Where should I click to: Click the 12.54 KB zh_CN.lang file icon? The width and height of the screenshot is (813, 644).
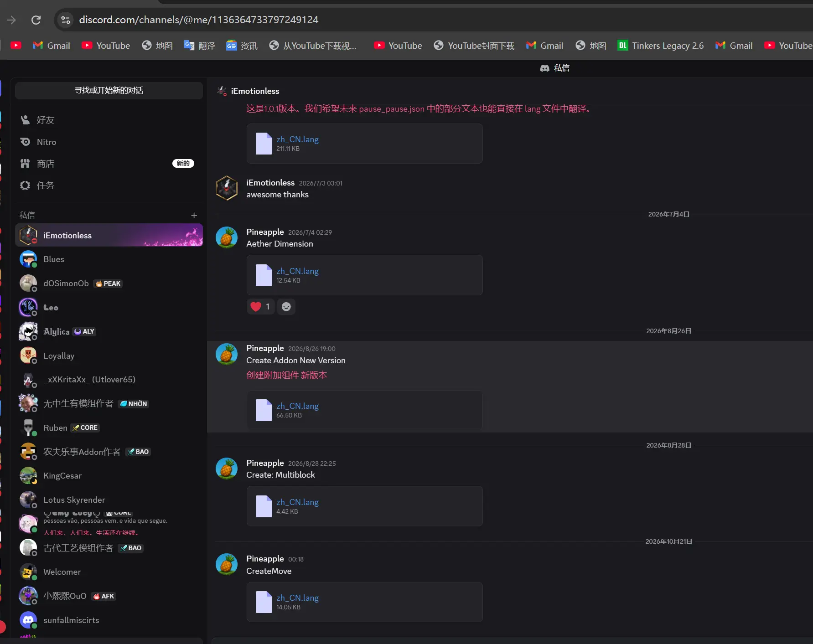tap(264, 275)
